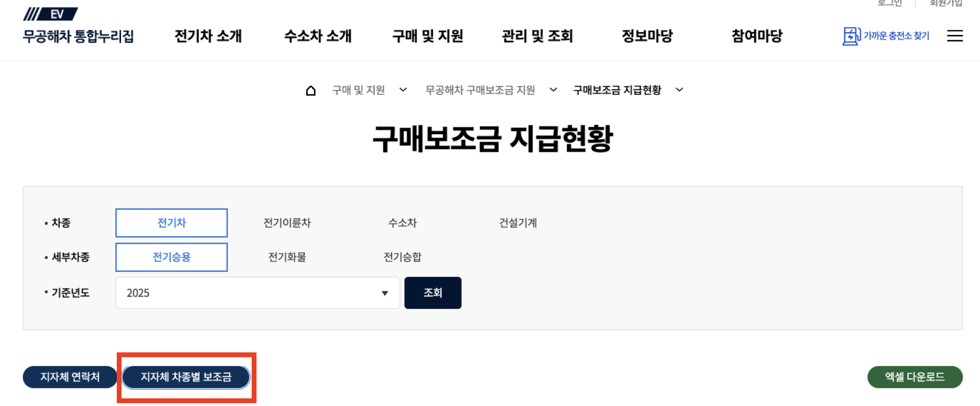Select 수소차 vehicle type option
980x406 pixels.
point(402,223)
